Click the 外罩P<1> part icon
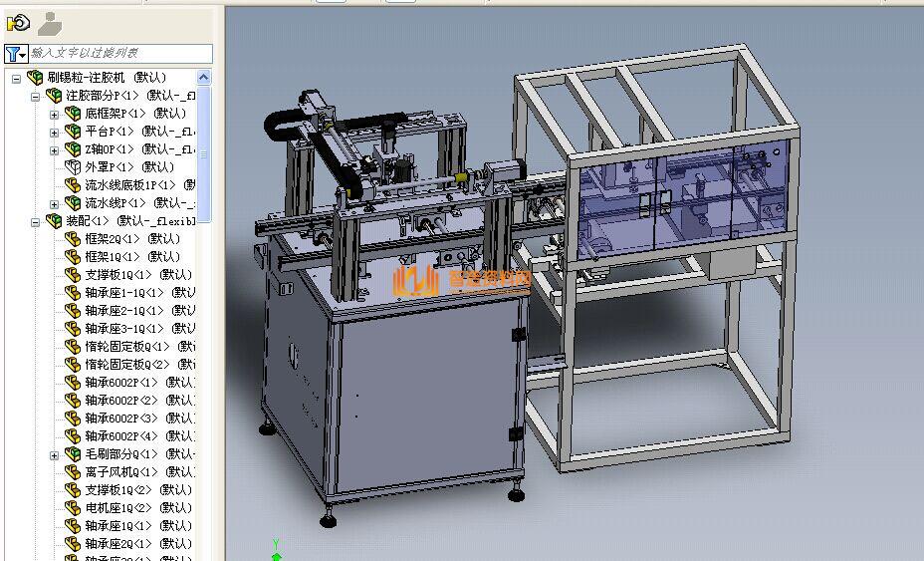The image size is (924, 561). click(72, 167)
